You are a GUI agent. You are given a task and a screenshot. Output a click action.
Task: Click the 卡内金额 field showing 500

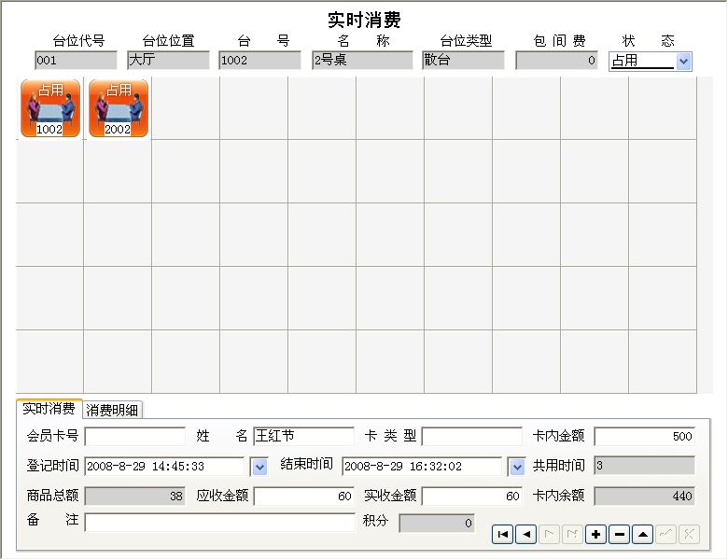pos(644,437)
